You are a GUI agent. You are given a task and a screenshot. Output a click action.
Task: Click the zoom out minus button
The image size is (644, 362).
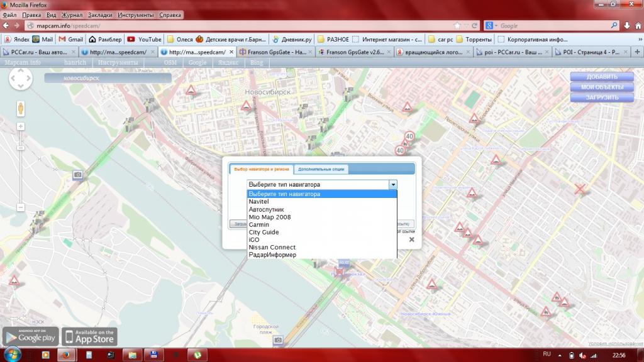[x=20, y=207]
